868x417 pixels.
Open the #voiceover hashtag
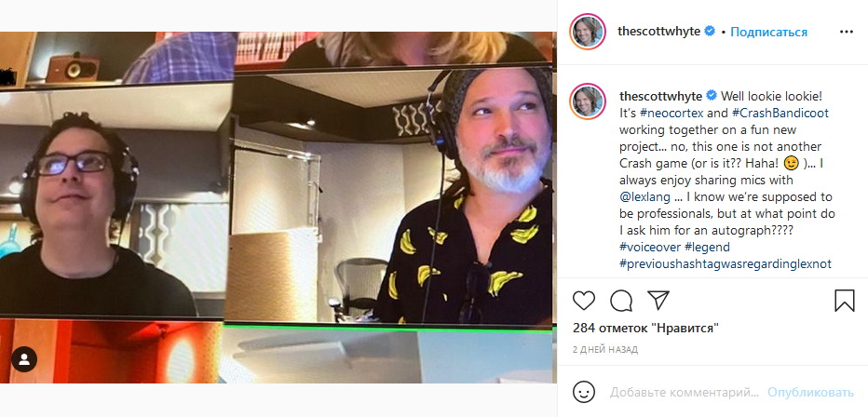pos(650,248)
